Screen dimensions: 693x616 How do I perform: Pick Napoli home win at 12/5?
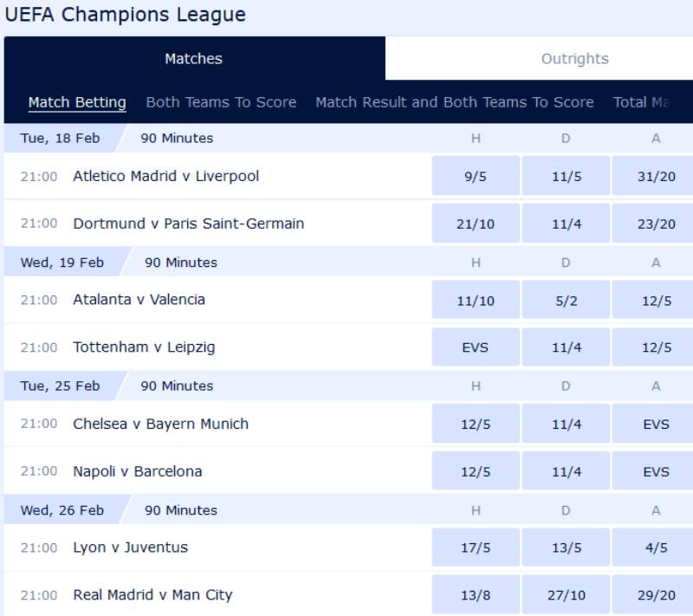coord(476,471)
